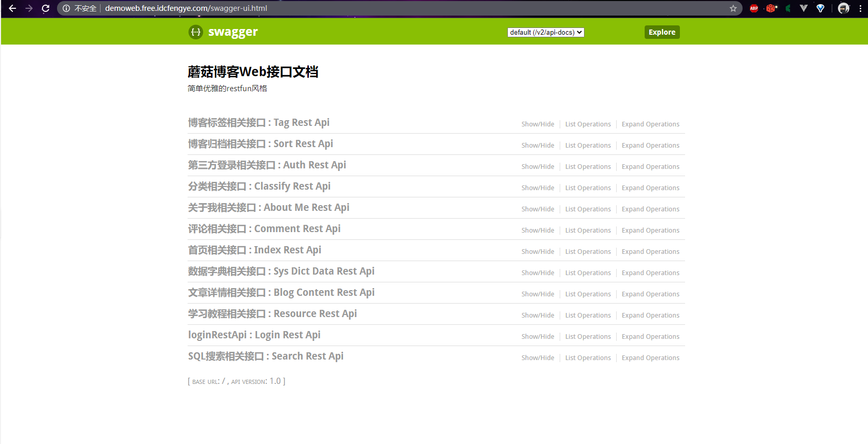Click the address bar URL
The height and width of the screenshot is (444, 868).
point(186,8)
